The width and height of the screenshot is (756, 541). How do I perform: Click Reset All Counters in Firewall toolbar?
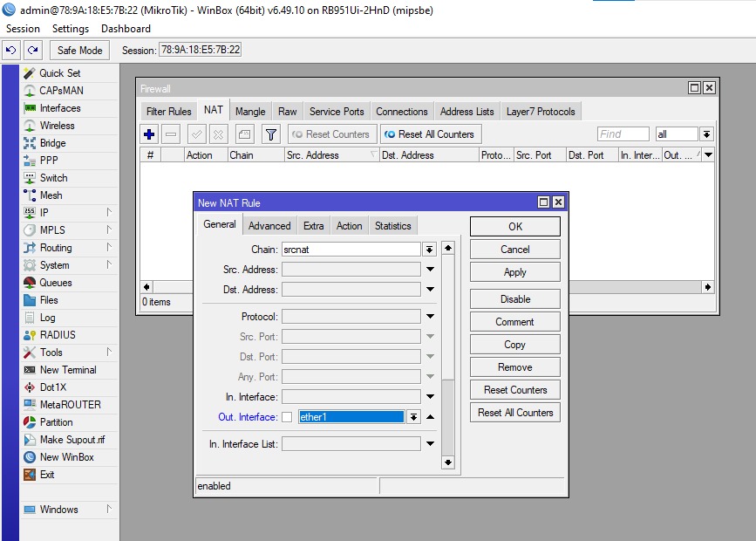[x=429, y=134]
